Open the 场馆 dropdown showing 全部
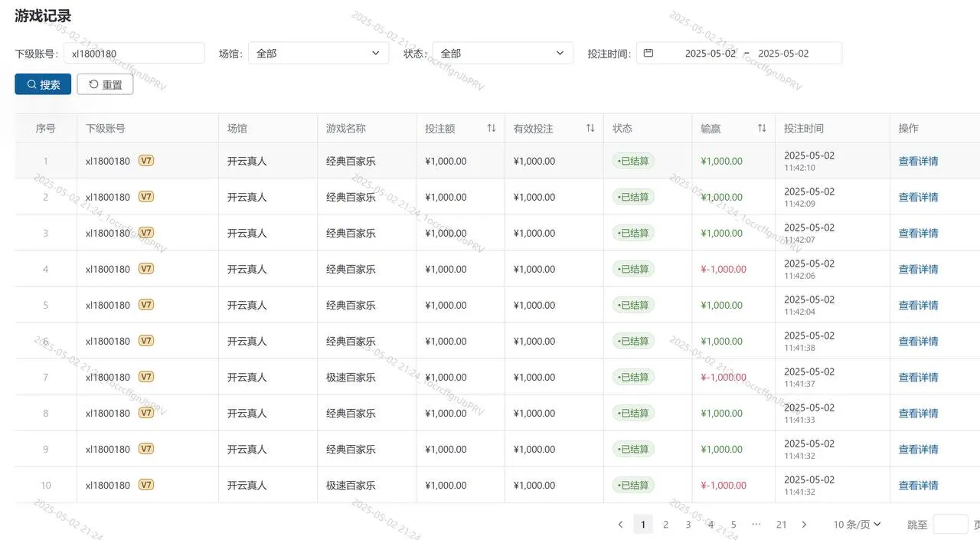 click(318, 53)
